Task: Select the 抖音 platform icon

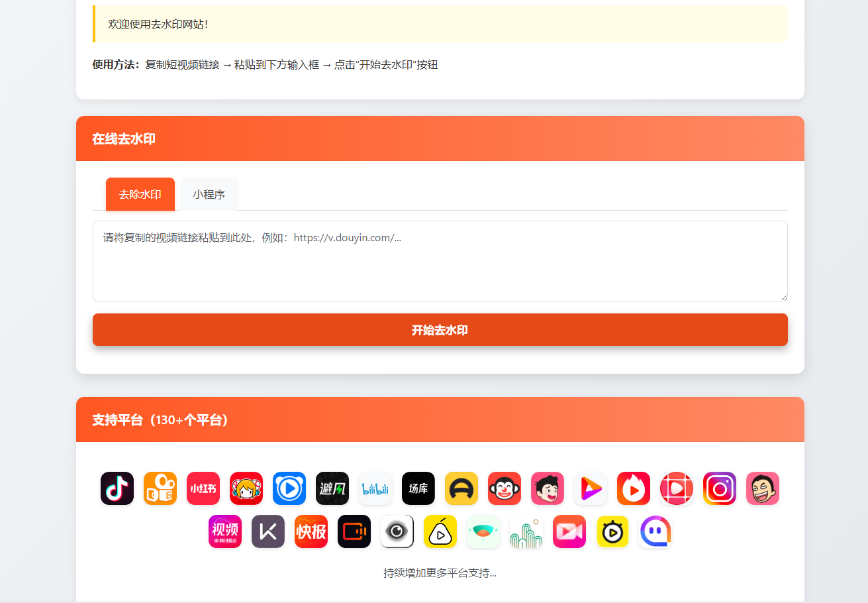Action: (117, 488)
